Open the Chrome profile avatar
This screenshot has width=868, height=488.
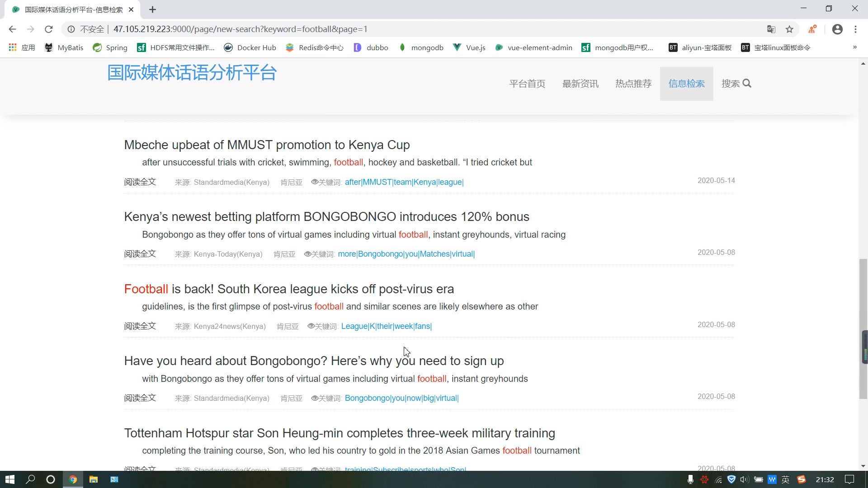[x=837, y=29]
